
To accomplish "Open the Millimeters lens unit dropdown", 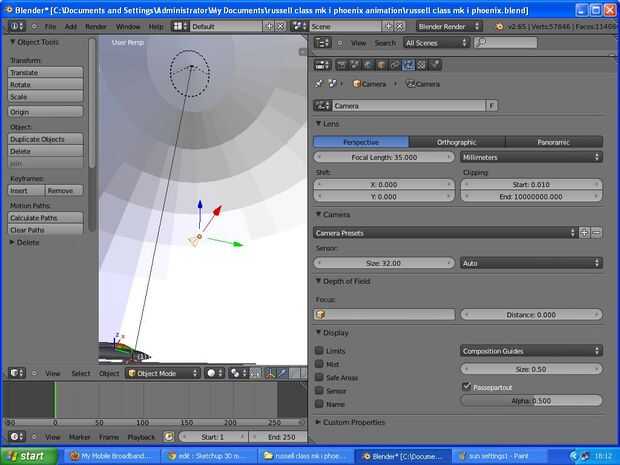I will point(531,157).
